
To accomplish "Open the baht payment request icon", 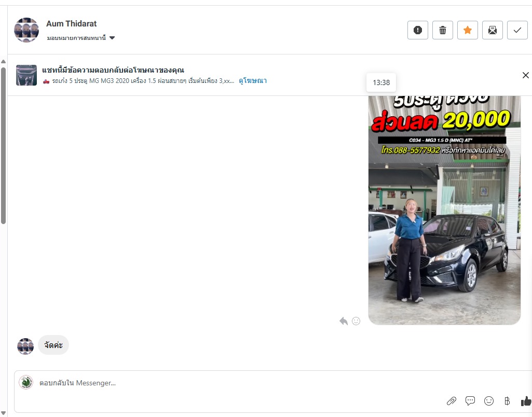I will coord(507,401).
